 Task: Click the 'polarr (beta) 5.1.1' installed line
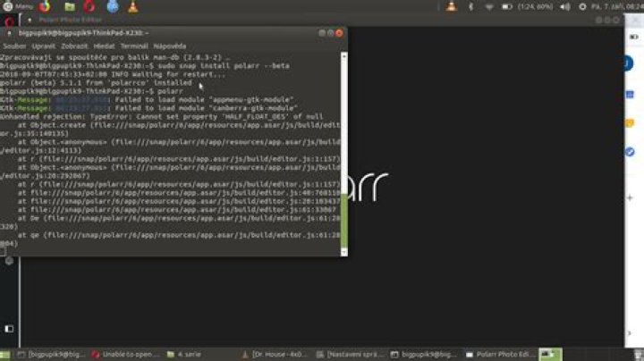pyautogui.click(x=96, y=83)
